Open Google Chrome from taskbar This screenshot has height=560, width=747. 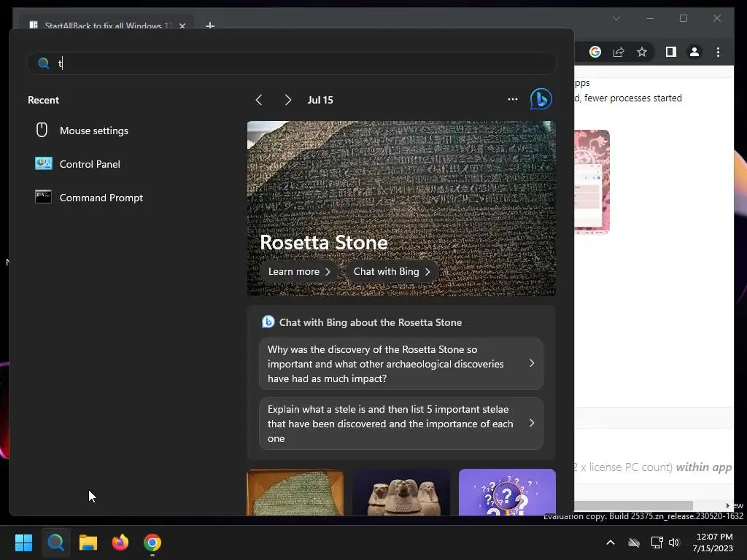[152, 542]
